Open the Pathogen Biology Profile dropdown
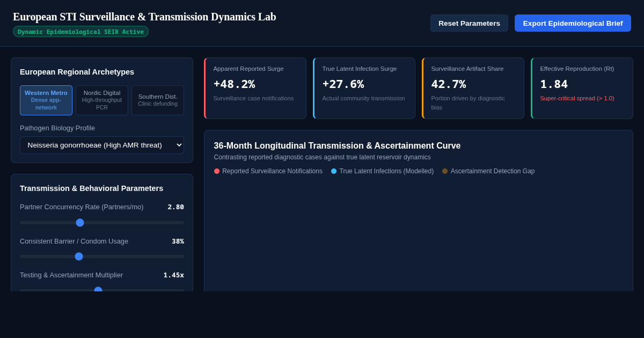This screenshot has width=644, height=338. 102,145
